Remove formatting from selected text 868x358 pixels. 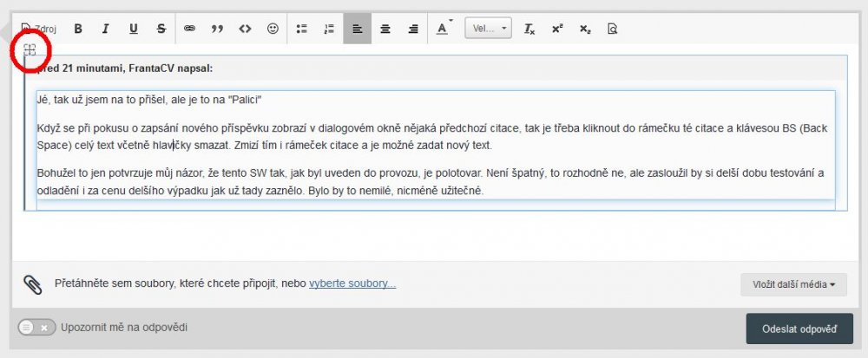529,29
